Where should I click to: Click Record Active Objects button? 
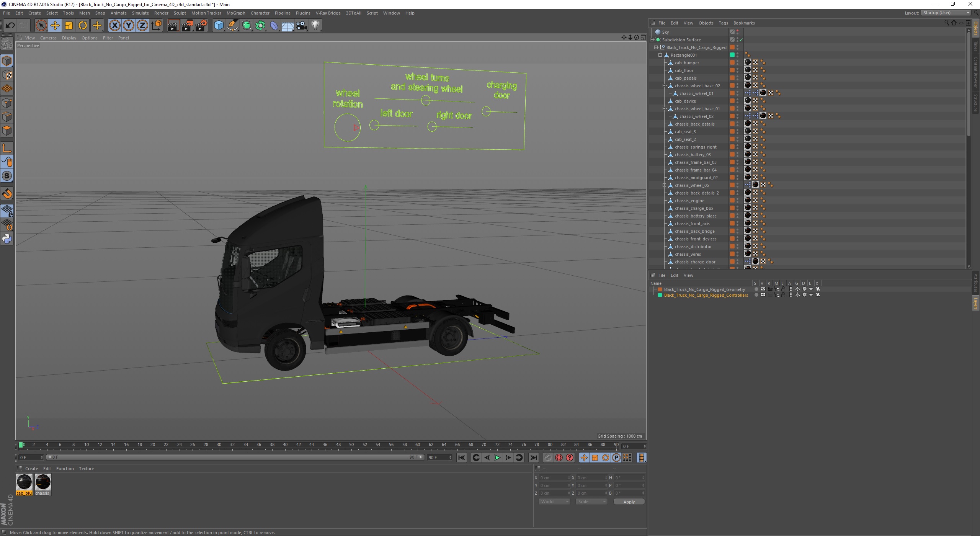pos(548,458)
